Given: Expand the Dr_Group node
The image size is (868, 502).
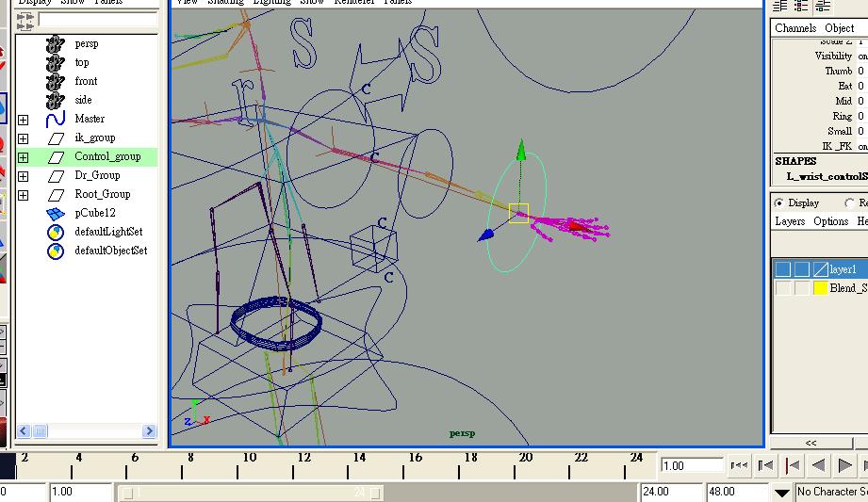Looking at the screenshot, I should 24,176.
